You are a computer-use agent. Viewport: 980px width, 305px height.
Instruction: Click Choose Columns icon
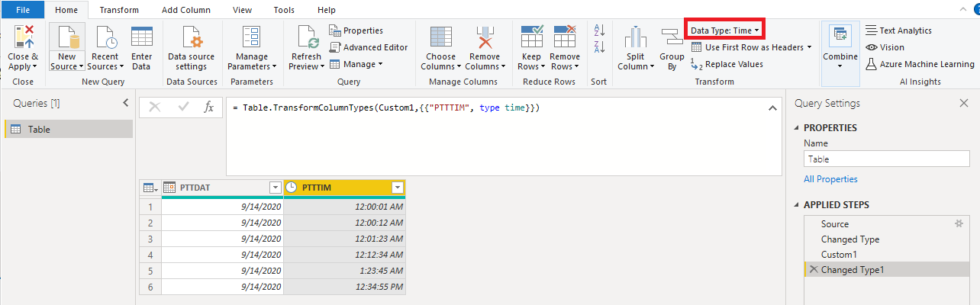(x=440, y=37)
